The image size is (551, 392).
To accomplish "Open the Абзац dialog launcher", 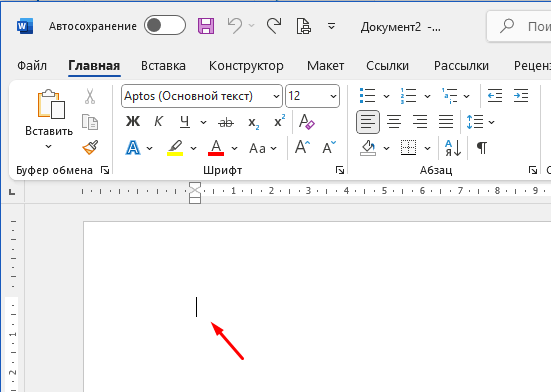I will pyautogui.click(x=533, y=170).
